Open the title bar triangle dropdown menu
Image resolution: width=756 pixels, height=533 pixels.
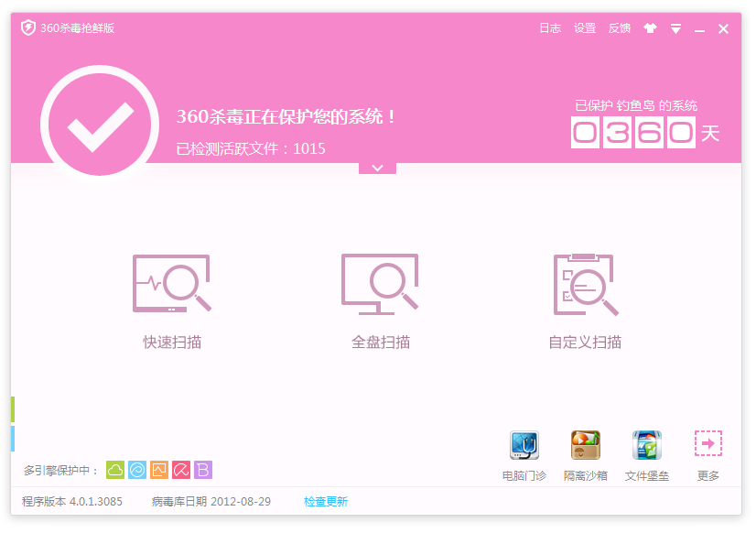(675, 29)
